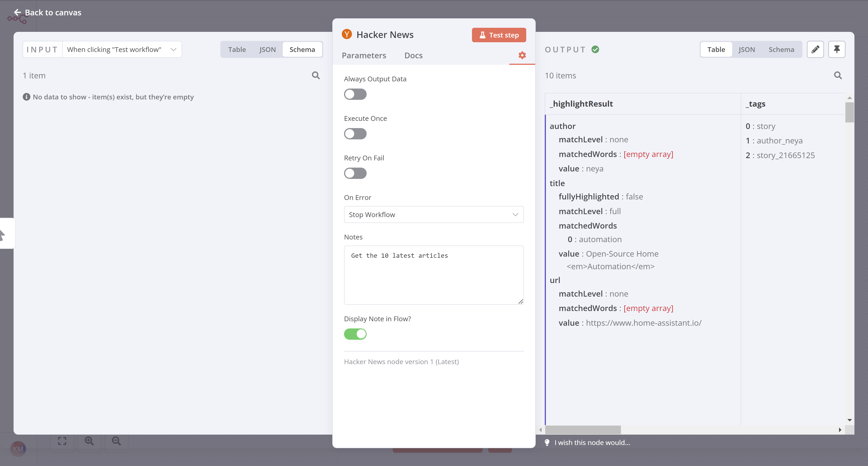Click the zoom-in icon on the canvas toolbar

click(89, 441)
